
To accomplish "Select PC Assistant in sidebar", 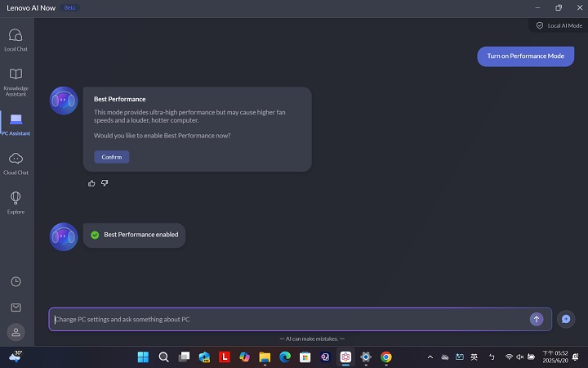I will point(16,124).
